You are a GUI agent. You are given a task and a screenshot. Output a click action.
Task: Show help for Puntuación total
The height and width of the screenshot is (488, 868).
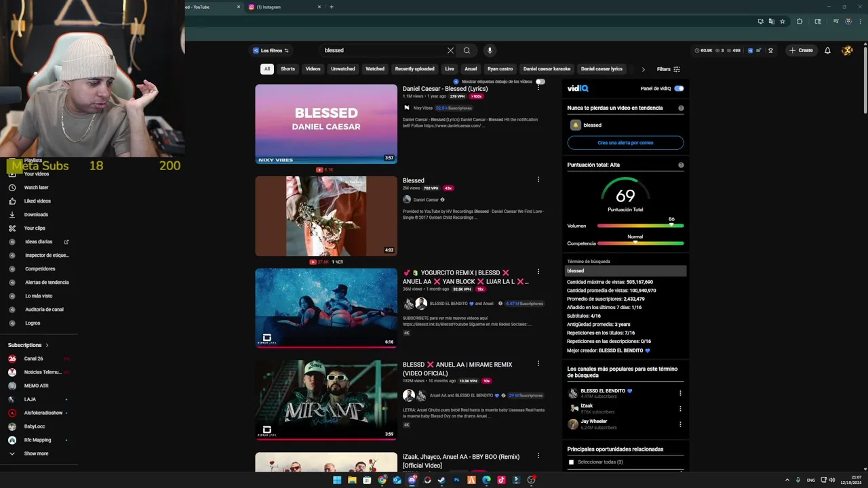point(681,165)
